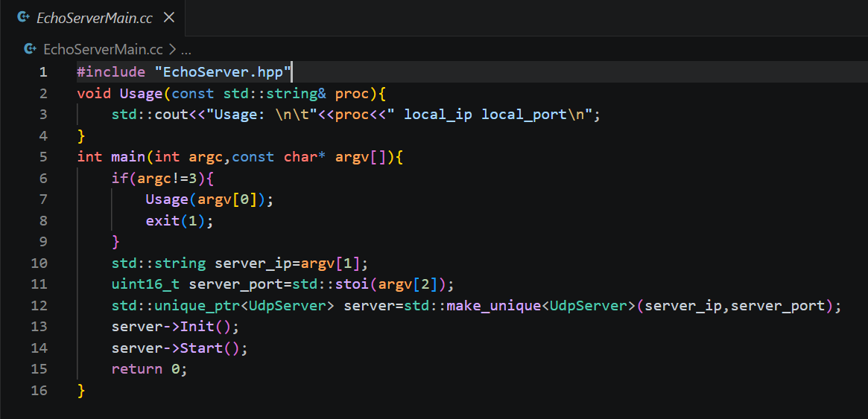Click std::stoi on line 11
Viewport: 868px width, 419px height.
330,285
